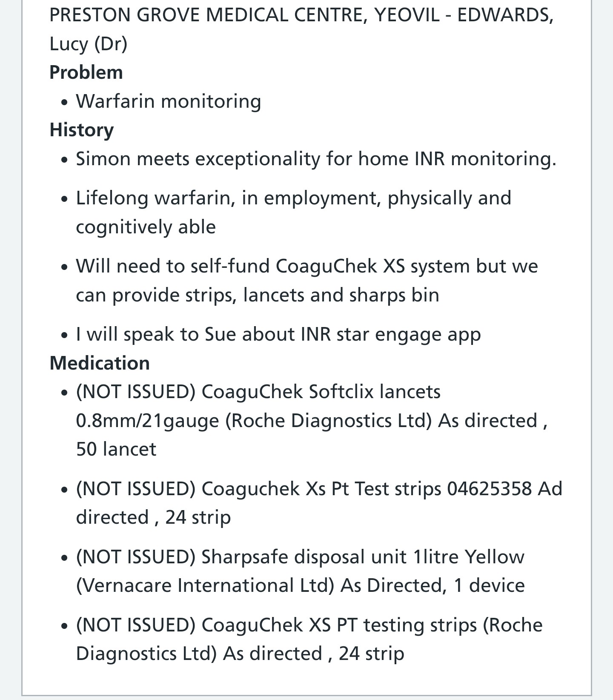Viewport: 613px width, 700px height.
Task: Click the CoaguChek XS PT testing strips Roche entry
Action: (x=309, y=639)
